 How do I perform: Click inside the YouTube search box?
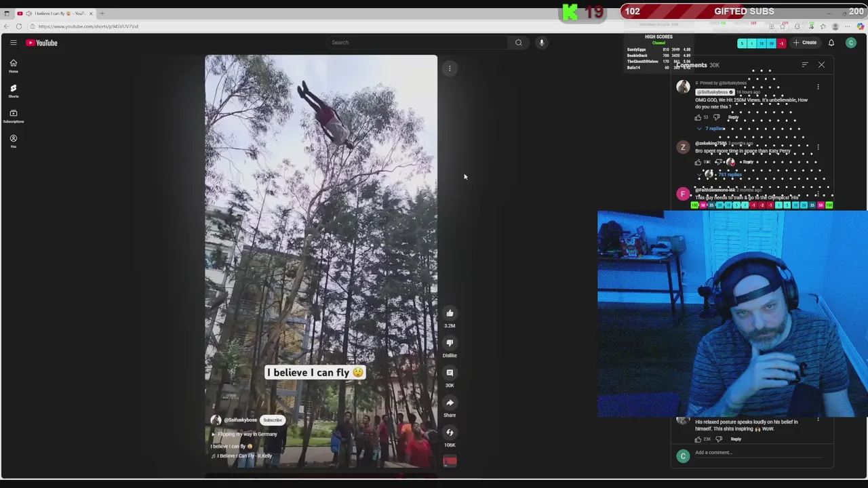416,43
